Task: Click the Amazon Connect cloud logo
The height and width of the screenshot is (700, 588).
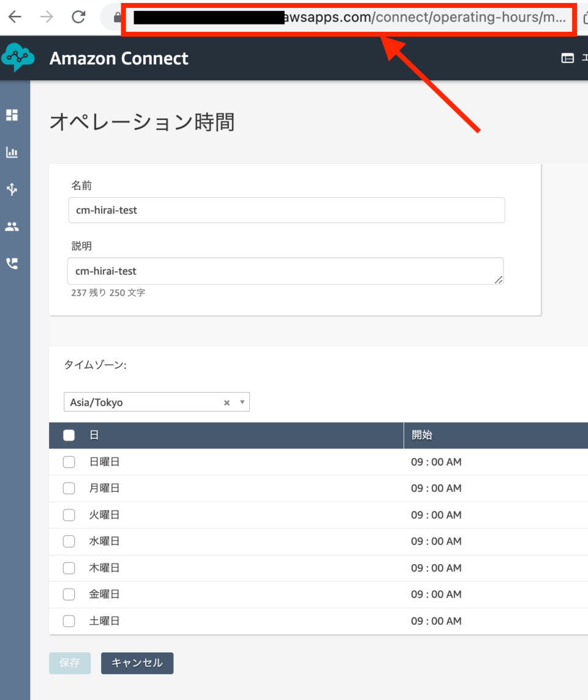Action: (x=18, y=58)
